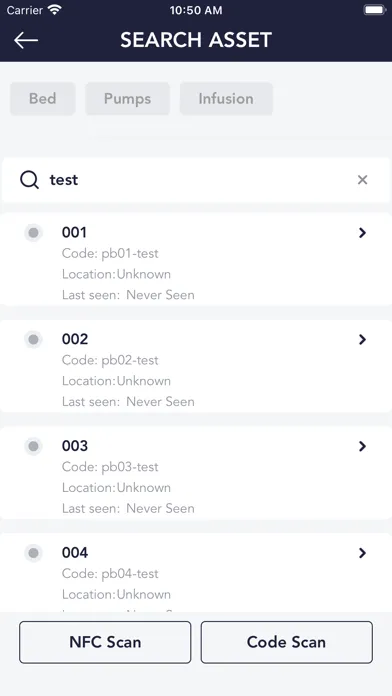
Task: Filter by the Pumps category
Action: (x=127, y=99)
